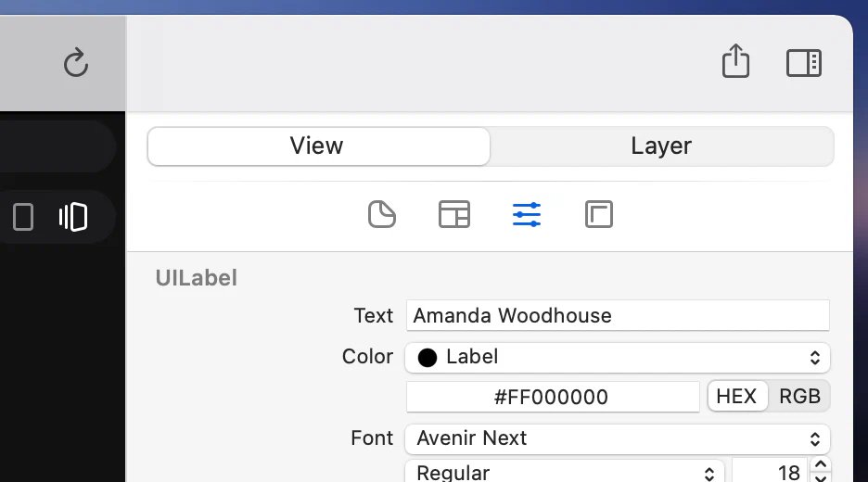The width and height of the screenshot is (868, 482).
Task: Open the Regular font weight dropdown
Action: pyautogui.click(x=565, y=473)
